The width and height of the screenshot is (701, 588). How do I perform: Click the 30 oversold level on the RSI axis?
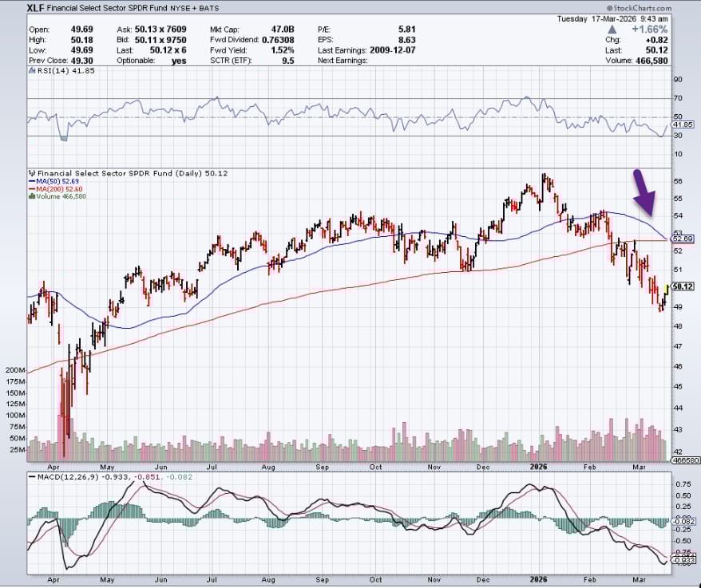pos(678,136)
